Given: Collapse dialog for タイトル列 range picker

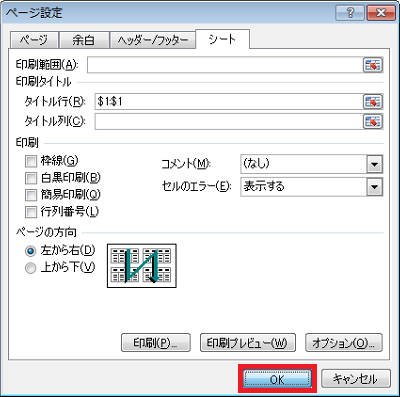Looking at the screenshot, I should [373, 121].
